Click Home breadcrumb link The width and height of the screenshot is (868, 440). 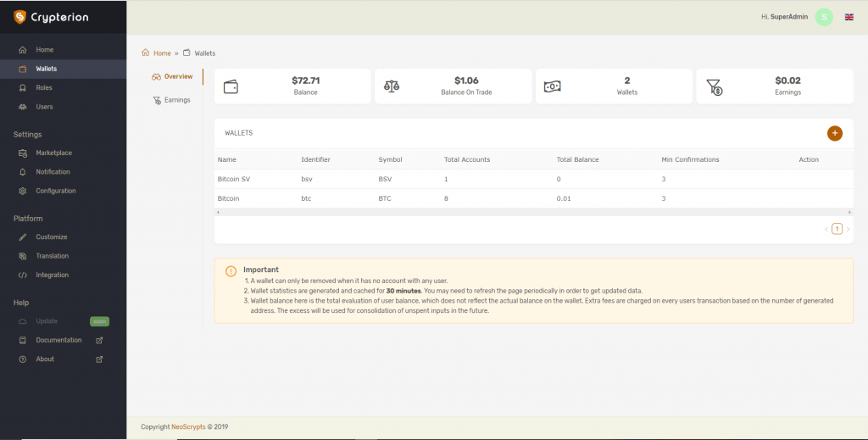click(162, 53)
